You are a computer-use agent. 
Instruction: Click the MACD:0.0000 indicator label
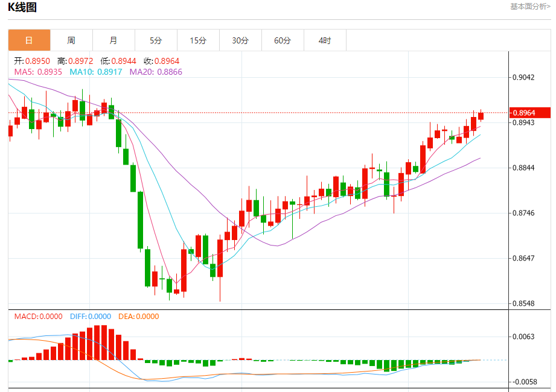coord(38,317)
